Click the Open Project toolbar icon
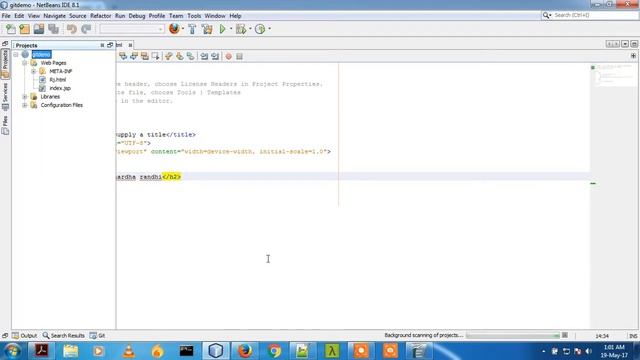Screen dimensions: 640x360 coord(39,29)
